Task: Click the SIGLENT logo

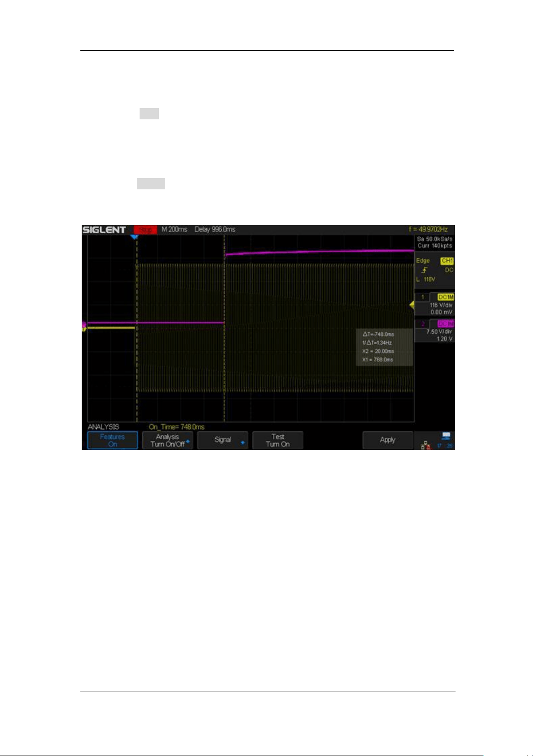Action: click(x=104, y=230)
